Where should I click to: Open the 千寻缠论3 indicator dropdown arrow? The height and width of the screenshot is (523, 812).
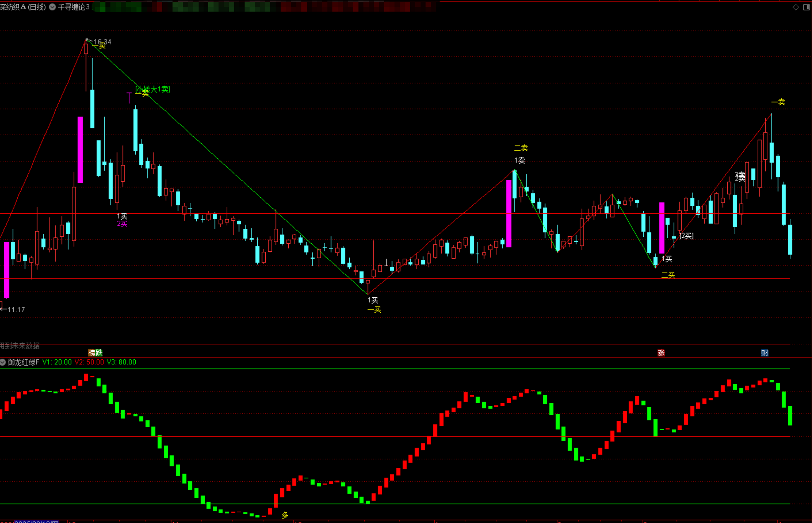coord(53,7)
